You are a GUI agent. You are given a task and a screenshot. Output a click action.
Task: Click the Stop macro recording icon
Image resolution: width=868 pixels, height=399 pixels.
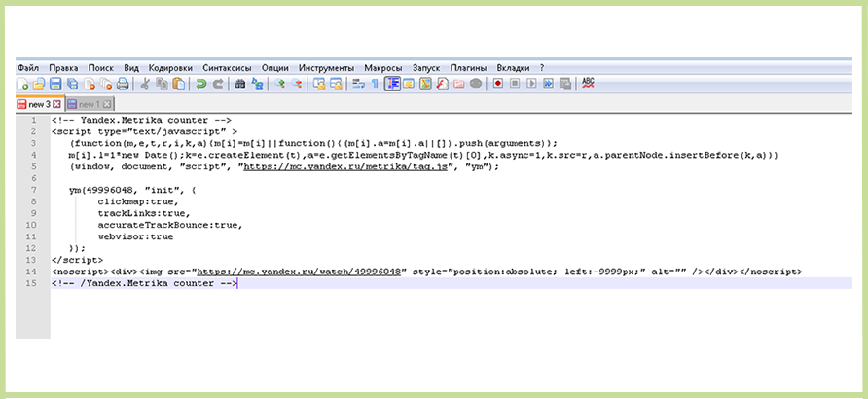(515, 84)
